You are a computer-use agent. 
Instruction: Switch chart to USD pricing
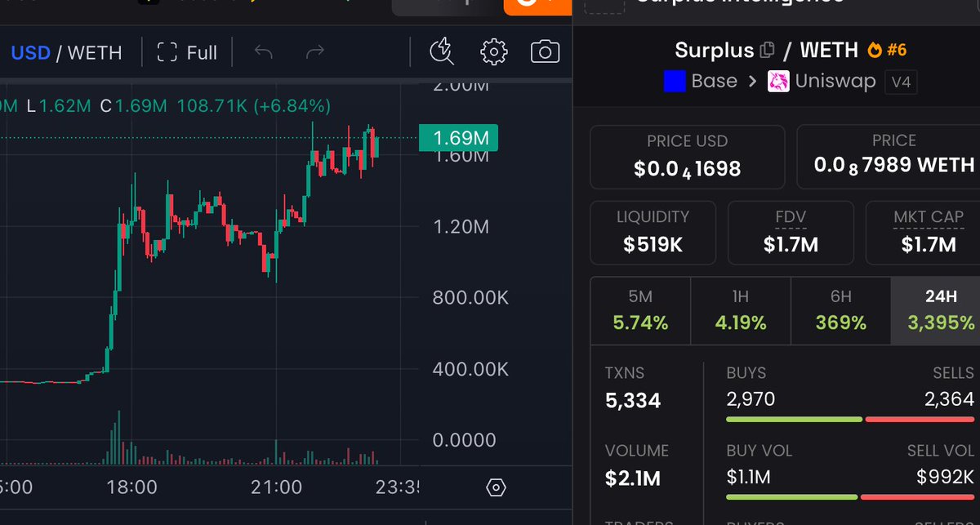[30, 53]
